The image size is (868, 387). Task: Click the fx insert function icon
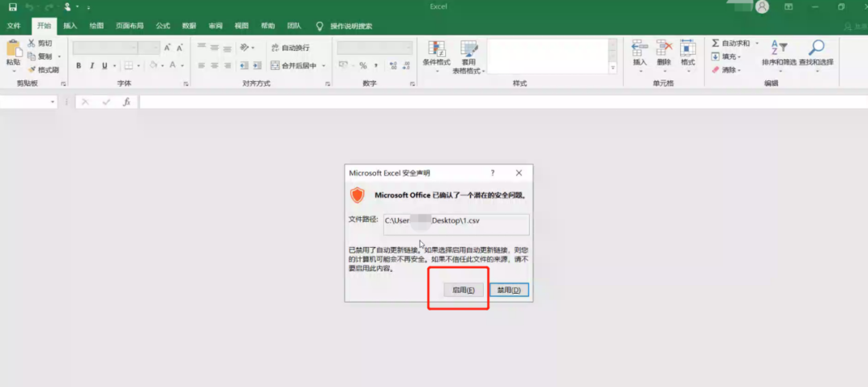(126, 102)
